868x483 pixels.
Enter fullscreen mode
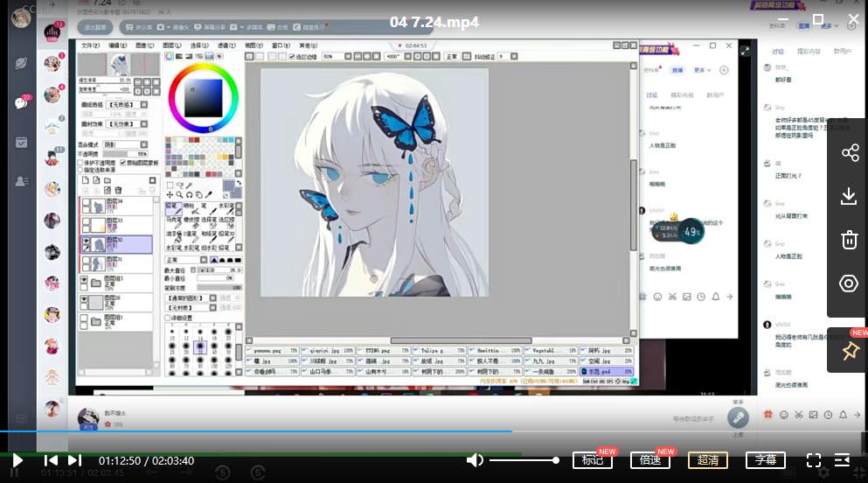click(x=813, y=460)
